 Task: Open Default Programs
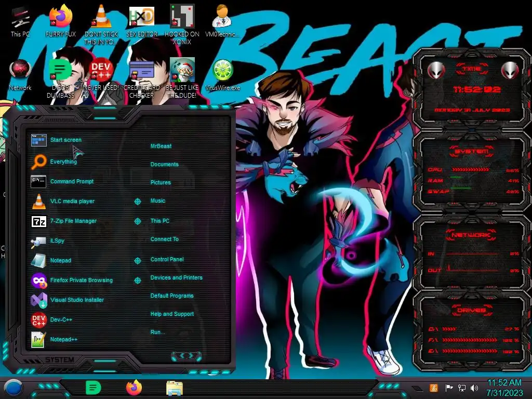(171, 296)
